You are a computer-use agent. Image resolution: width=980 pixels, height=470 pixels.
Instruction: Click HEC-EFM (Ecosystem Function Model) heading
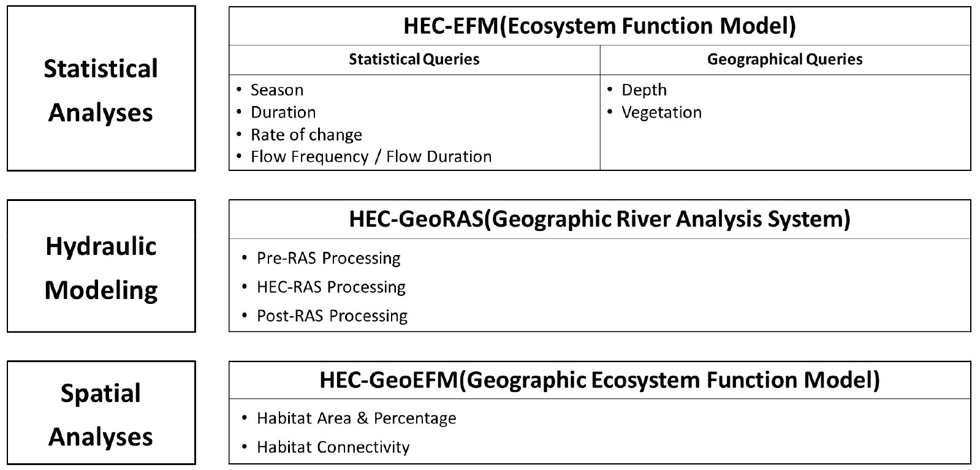click(599, 26)
